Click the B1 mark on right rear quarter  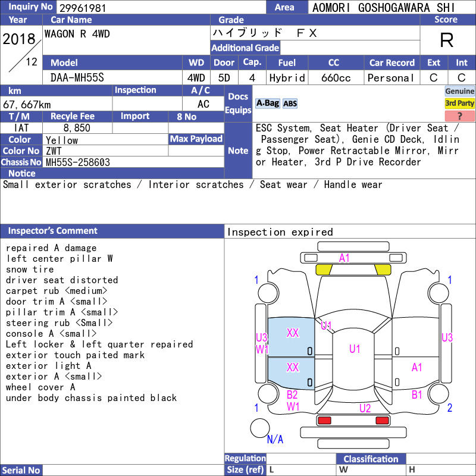pyautogui.click(x=417, y=394)
